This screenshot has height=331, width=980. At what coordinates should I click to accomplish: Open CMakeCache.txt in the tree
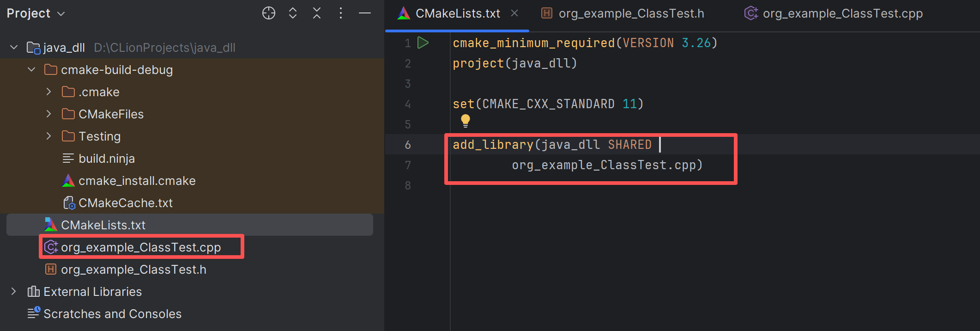click(x=126, y=203)
